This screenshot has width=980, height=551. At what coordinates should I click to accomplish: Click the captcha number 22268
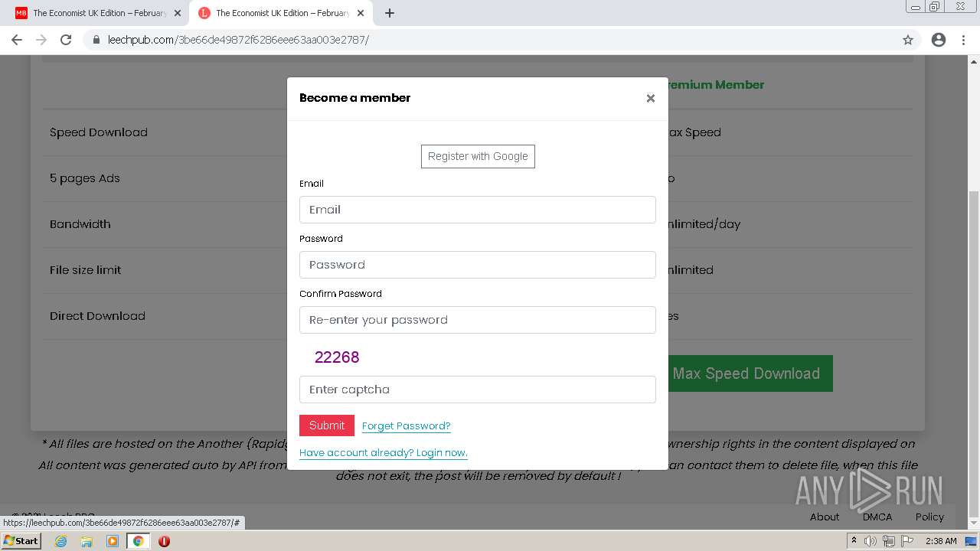[x=337, y=357]
